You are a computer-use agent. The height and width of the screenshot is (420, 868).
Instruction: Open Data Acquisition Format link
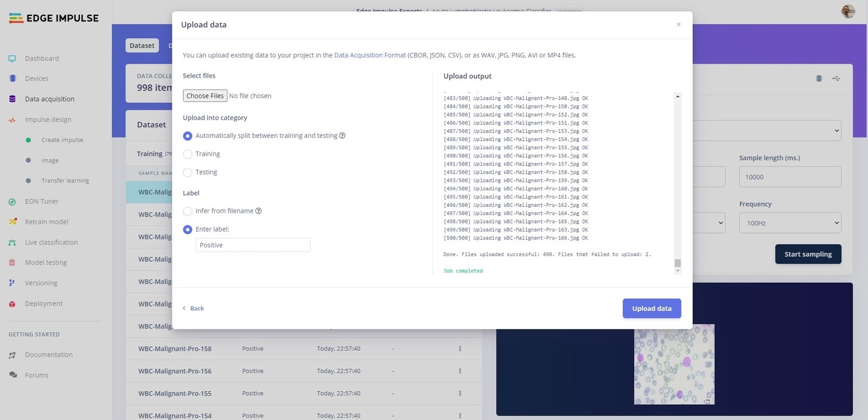coord(370,55)
